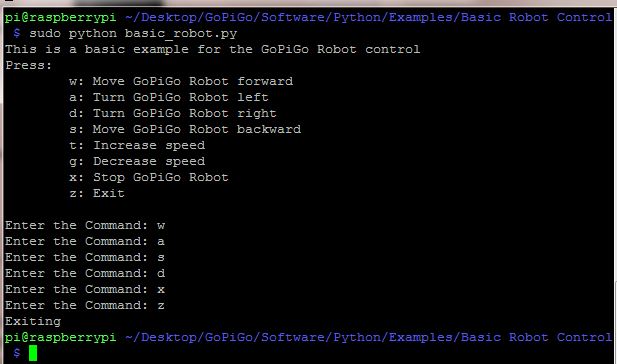617x364 pixels.
Task: Click 'This is a basic example' intro line
Action: pos(212,50)
